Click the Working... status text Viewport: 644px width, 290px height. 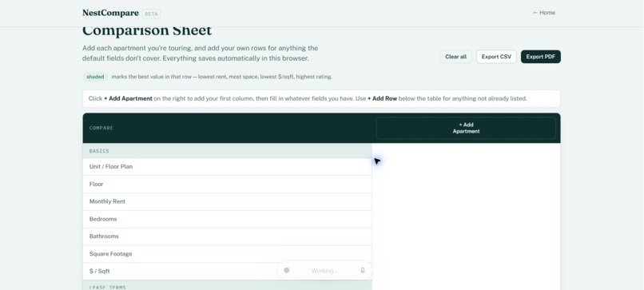(324, 271)
